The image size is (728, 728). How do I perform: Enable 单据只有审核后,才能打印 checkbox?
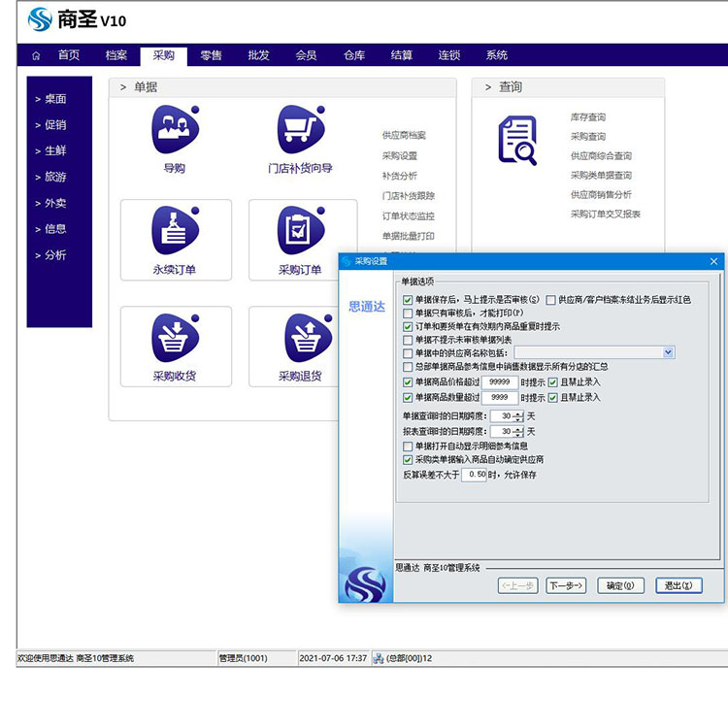(408, 313)
